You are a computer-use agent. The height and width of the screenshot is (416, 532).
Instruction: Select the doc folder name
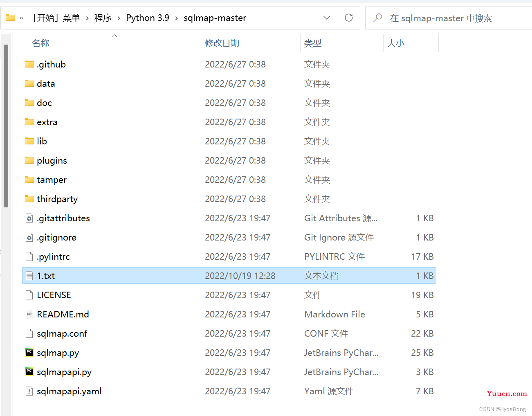(44, 103)
